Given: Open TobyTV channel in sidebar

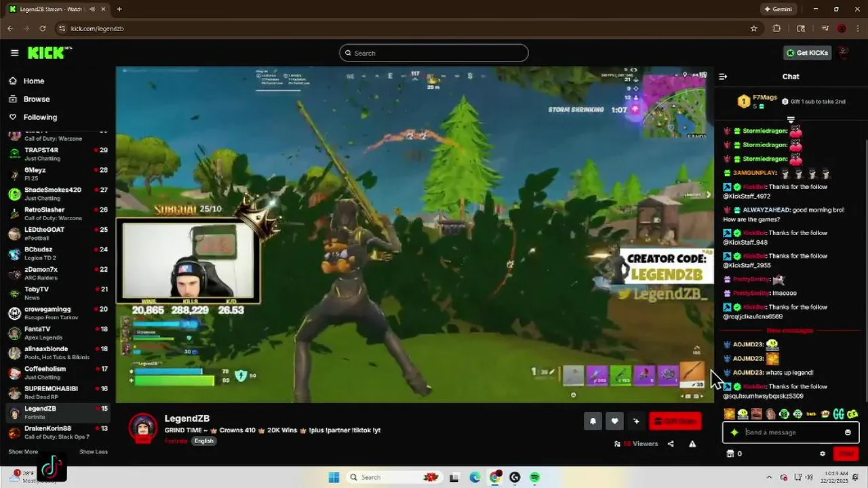Looking at the screenshot, I should click(x=58, y=293).
